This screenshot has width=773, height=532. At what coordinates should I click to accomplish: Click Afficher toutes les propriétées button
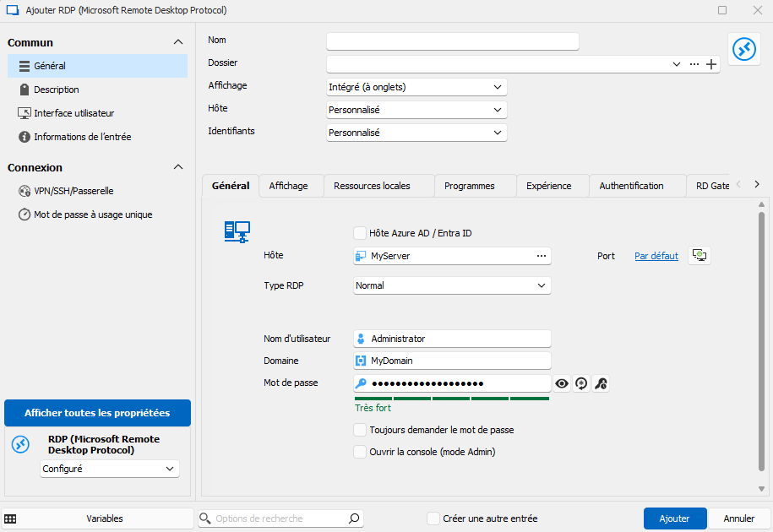pos(98,413)
